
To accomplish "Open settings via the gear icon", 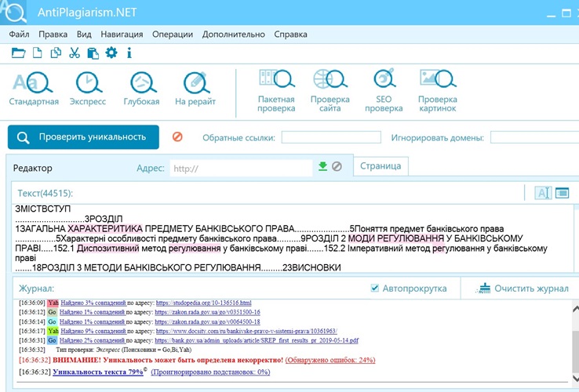I will pyautogui.click(x=111, y=53).
